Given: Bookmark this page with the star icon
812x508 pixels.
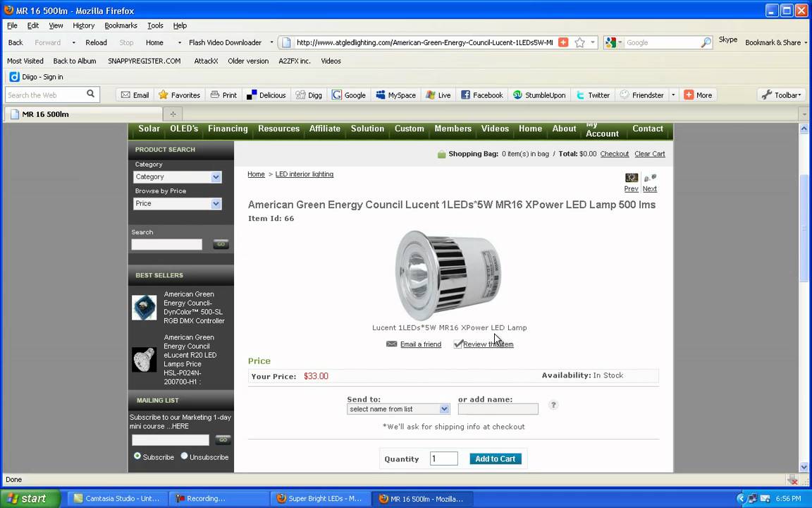Looking at the screenshot, I should [580, 42].
